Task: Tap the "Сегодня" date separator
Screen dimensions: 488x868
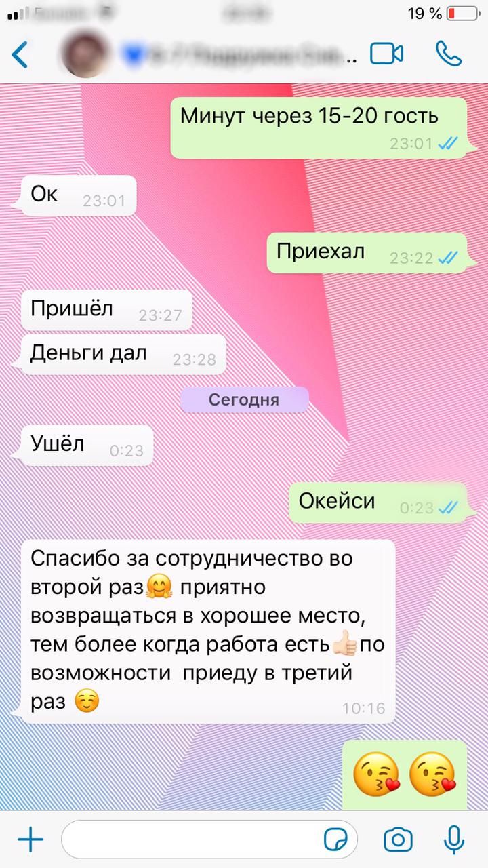Action: [244, 400]
